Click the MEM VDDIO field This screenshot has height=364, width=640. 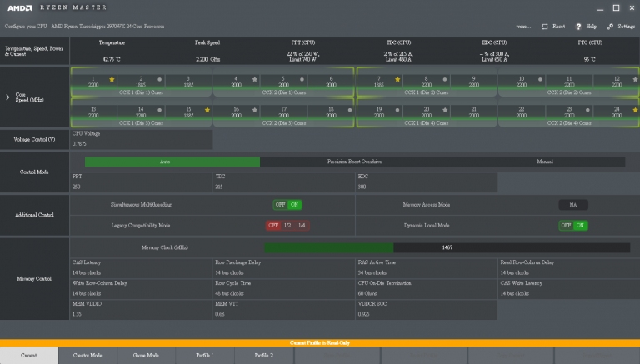tap(141, 309)
